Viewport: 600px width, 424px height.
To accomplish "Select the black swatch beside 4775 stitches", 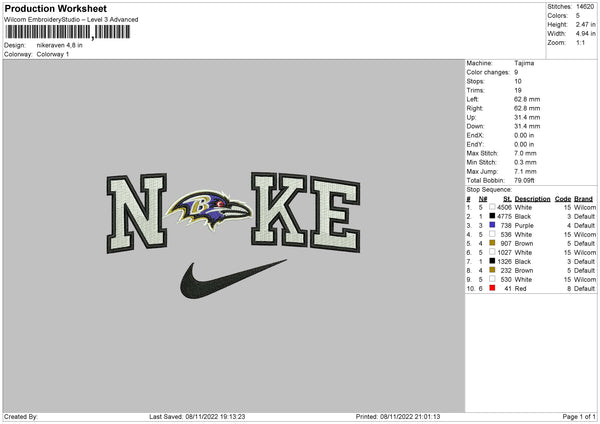I will click(492, 216).
